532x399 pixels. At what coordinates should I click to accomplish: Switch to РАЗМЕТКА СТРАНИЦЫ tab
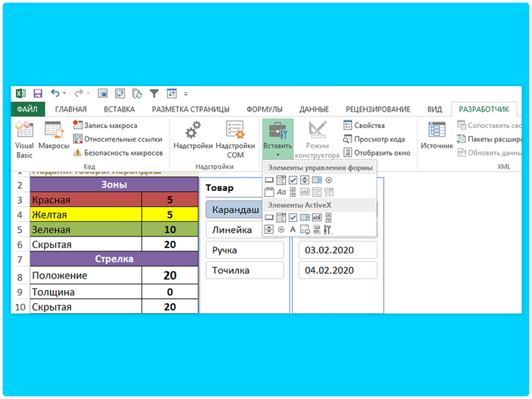[x=190, y=109]
